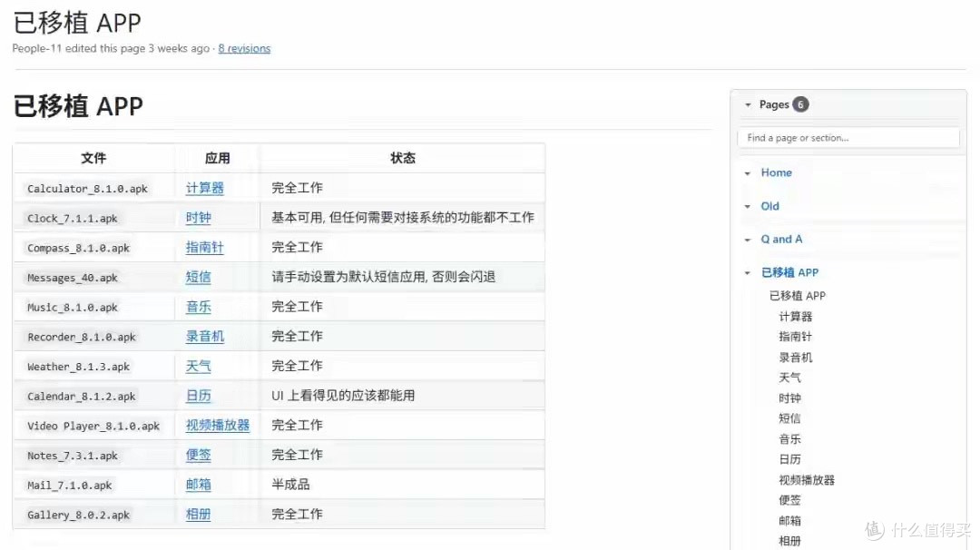Screen dimensions: 980x550
Task: Click the 状态 column header
Action: (x=403, y=158)
